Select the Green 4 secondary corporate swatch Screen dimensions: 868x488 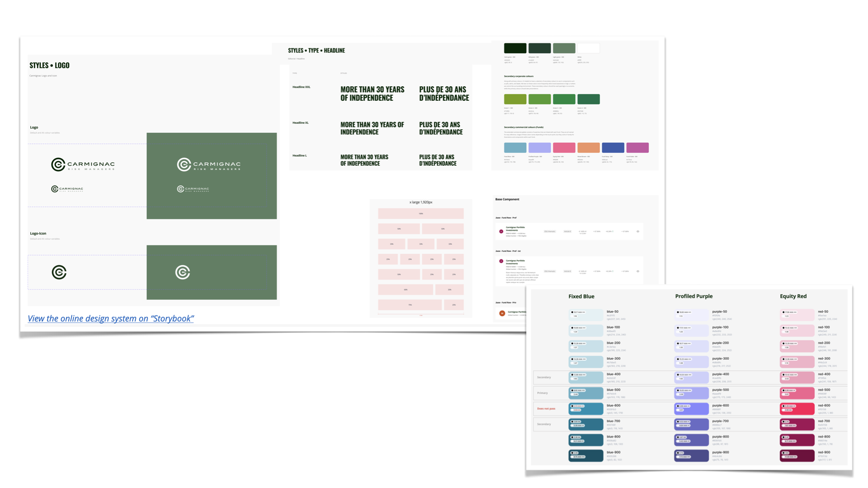[589, 99]
